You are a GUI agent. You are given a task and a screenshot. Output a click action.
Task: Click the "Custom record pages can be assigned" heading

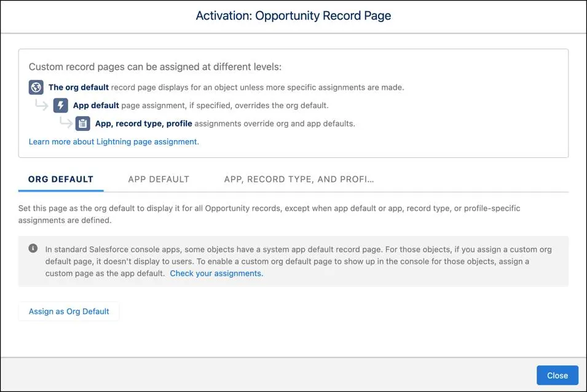(x=155, y=67)
